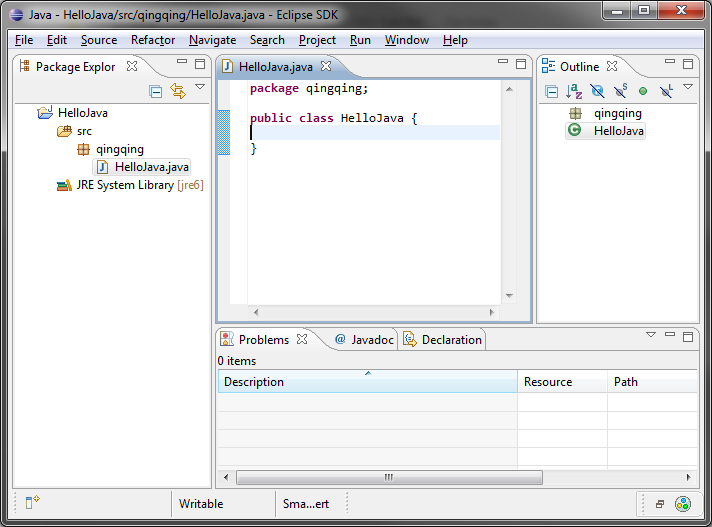
Task: Select HelloJava.java in Package Explorer
Action: [x=151, y=167]
